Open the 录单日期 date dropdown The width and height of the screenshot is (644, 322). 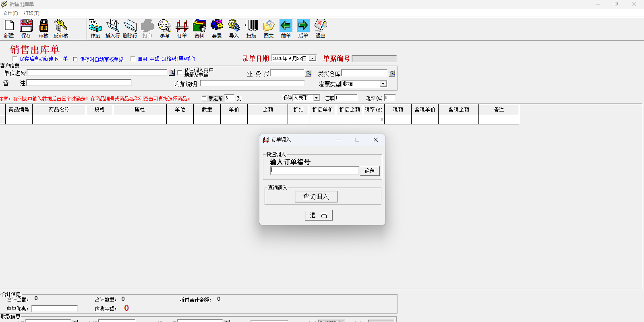coord(313,58)
